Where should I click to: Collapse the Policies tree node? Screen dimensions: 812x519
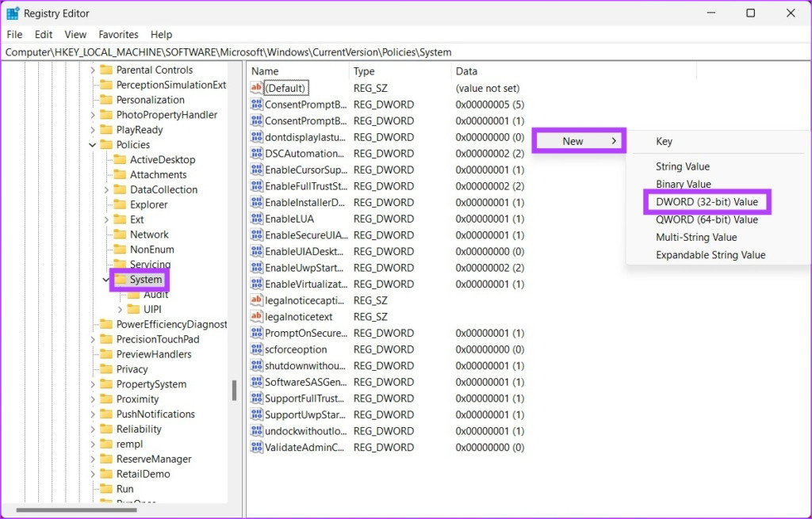pyautogui.click(x=93, y=145)
